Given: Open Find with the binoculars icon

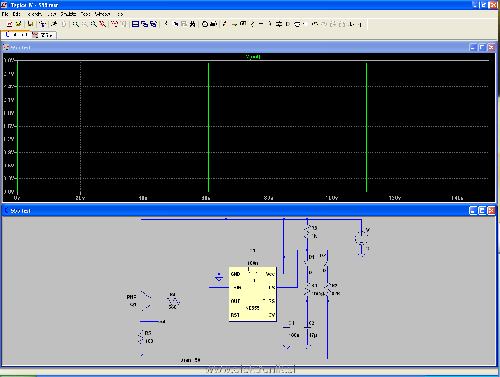Looking at the screenshot, I should pos(192,24).
